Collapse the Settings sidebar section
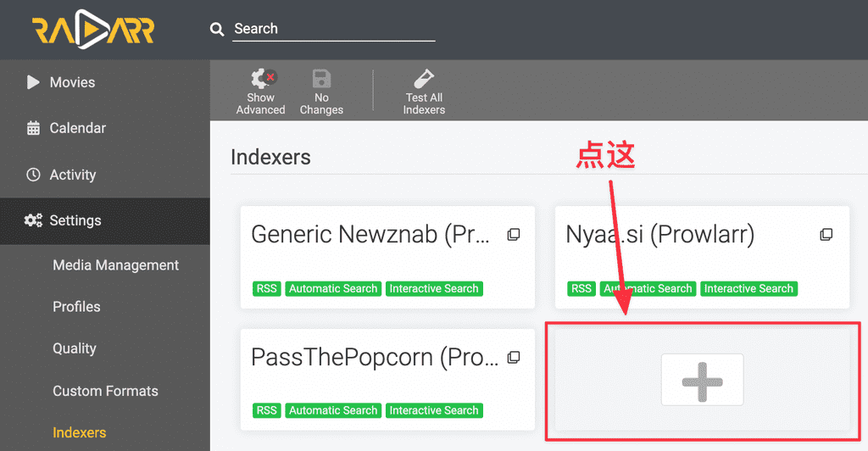Screen dimensions: 868x451 (x=75, y=220)
